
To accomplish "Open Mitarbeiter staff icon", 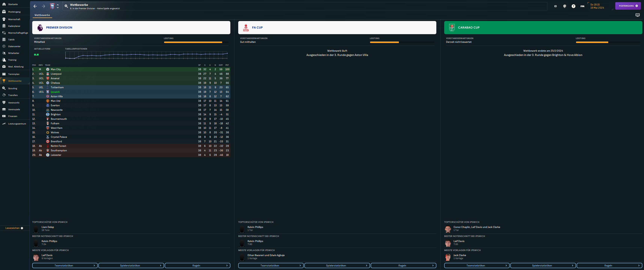I will (4, 53).
